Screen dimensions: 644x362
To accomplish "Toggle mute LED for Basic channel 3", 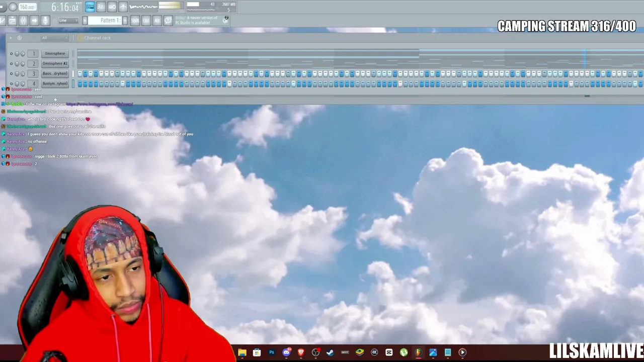I will tap(11, 74).
